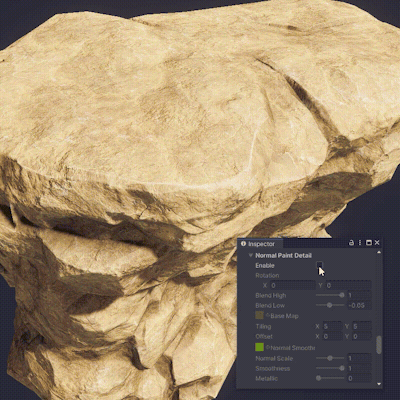This screenshot has width=400, height=400.
Task: Click the Metallic slider handle
Action: click(318, 378)
